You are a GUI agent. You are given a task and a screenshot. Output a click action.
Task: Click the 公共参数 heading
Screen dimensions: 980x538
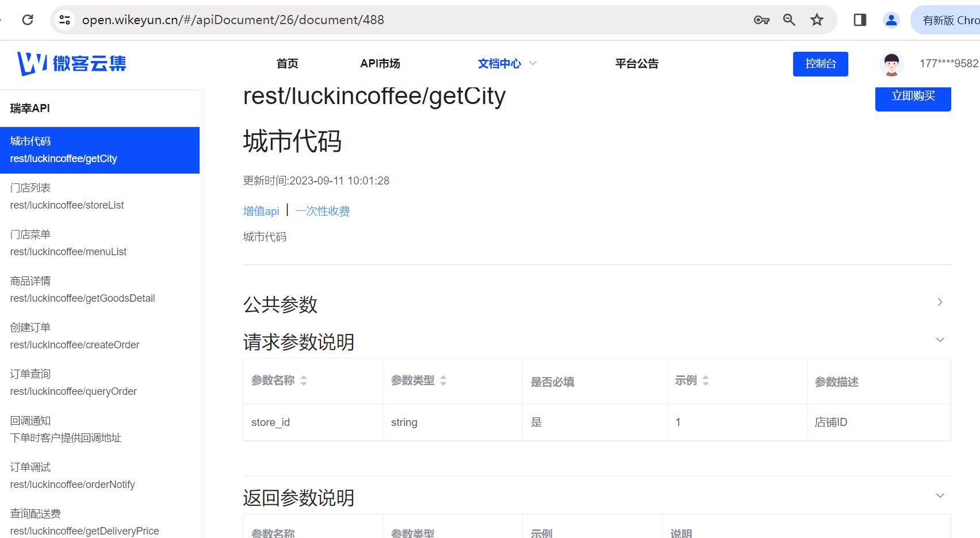(x=280, y=305)
